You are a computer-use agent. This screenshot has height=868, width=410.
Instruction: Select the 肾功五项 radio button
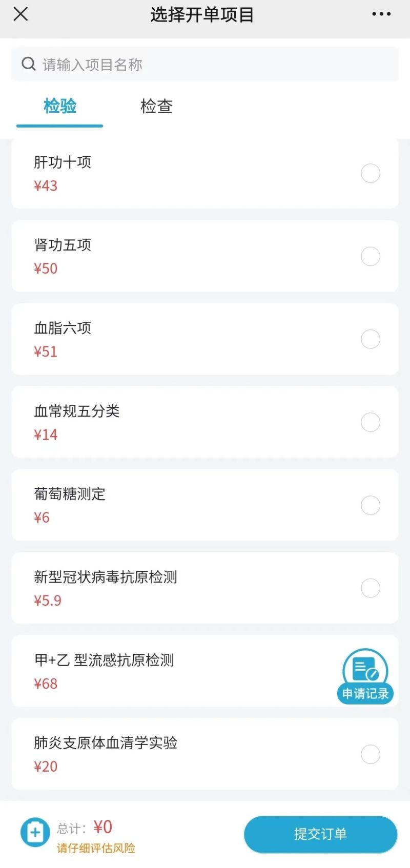pyautogui.click(x=370, y=256)
